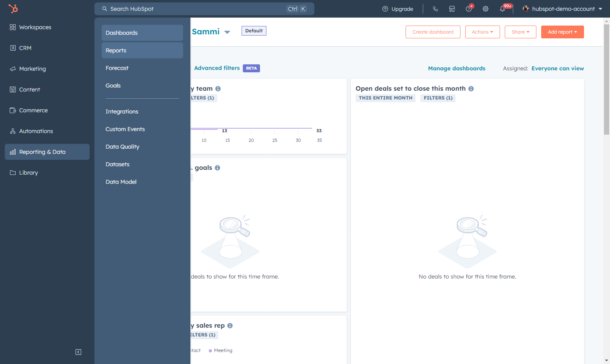
Task: Click the Create dashboard button
Action: click(433, 32)
